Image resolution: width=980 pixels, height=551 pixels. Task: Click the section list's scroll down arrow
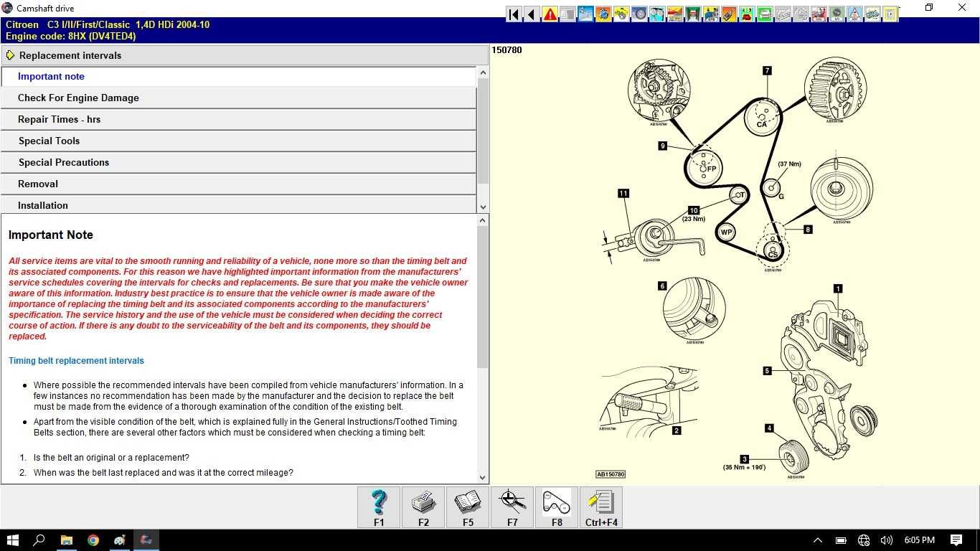point(483,207)
